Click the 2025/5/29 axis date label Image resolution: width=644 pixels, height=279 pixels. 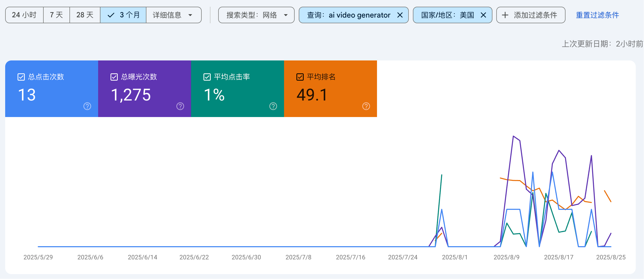point(38,257)
